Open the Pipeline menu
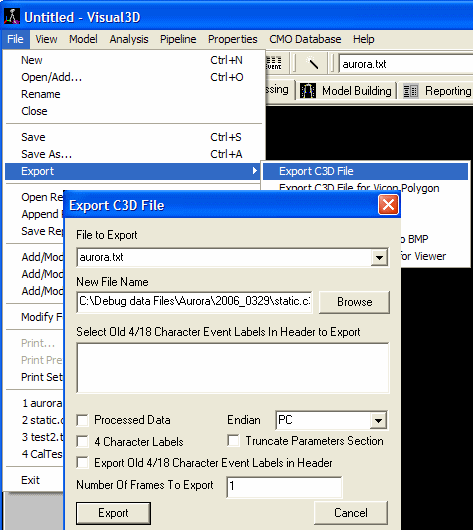Screen dimensions: 473x530 tap(178, 39)
